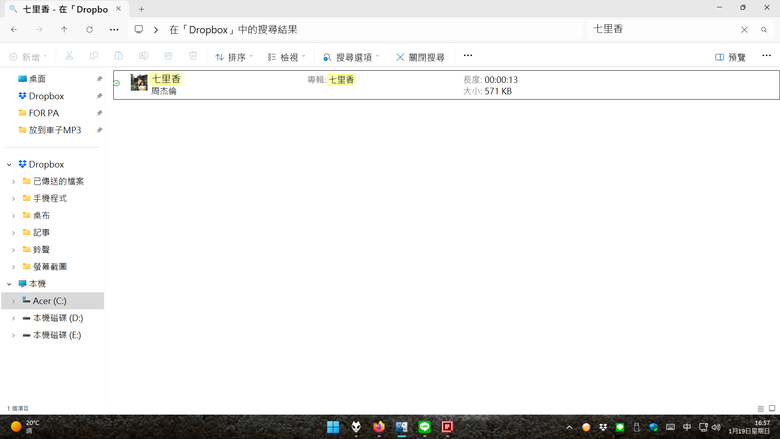Collapse the Dropbox tree node
The height and width of the screenshot is (439, 780).
[9, 165]
